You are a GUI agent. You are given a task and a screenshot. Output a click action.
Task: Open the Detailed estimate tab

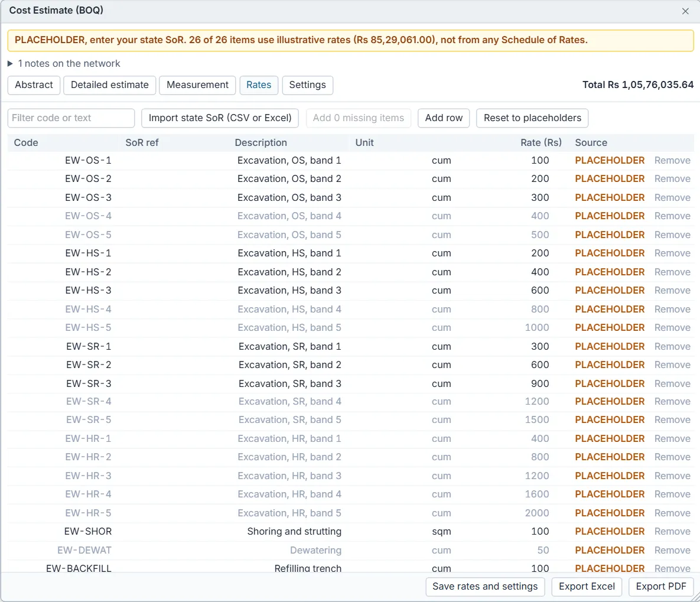110,85
